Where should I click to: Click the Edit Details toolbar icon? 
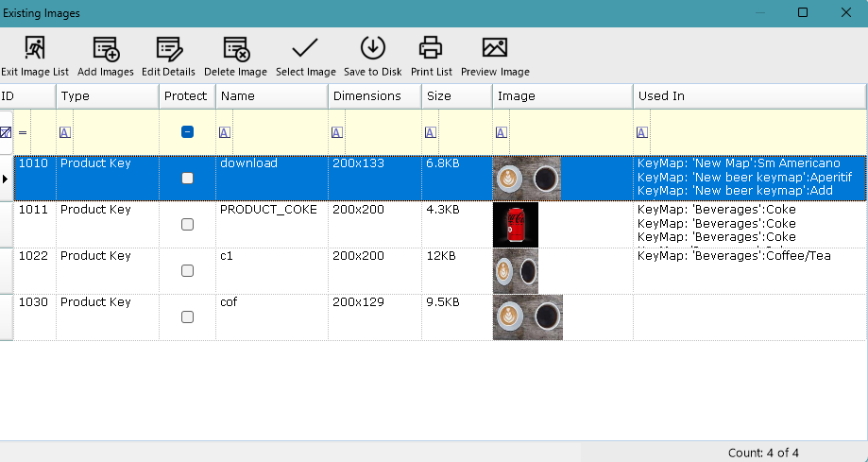pyautogui.click(x=168, y=56)
